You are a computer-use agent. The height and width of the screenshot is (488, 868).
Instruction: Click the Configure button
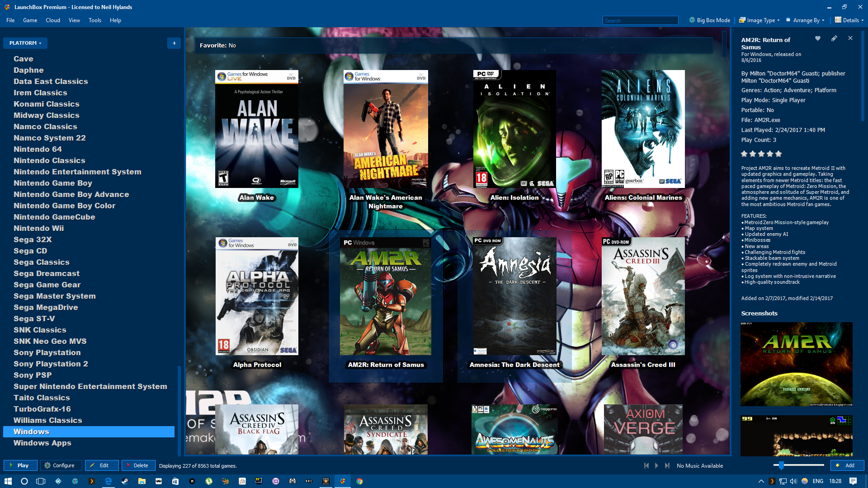click(x=61, y=465)
